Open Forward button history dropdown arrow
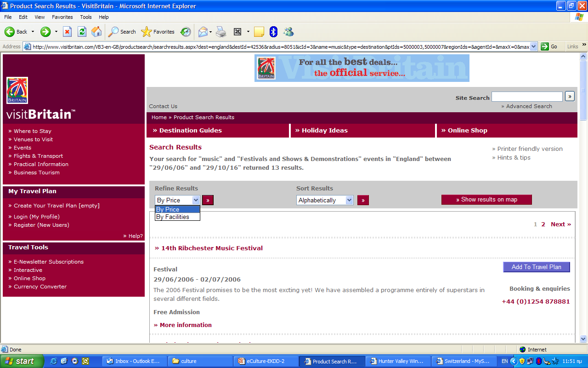This screenshot has width=588, height=368. click(56, 32)
